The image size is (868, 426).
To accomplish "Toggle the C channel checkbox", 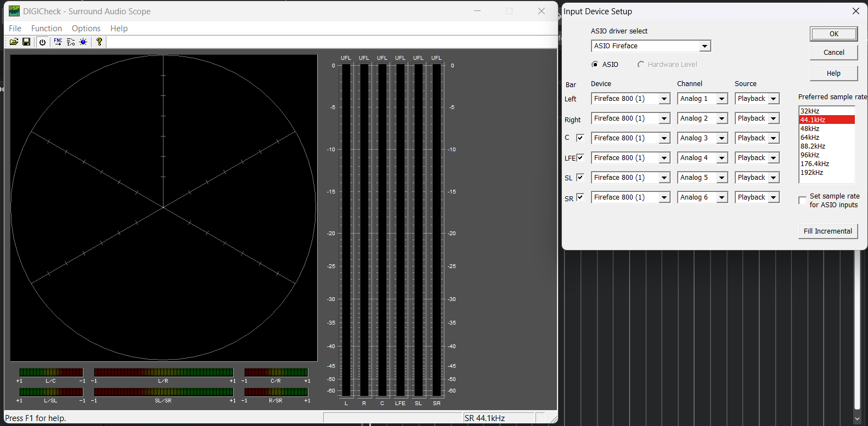I will click(x=580, y=138).
